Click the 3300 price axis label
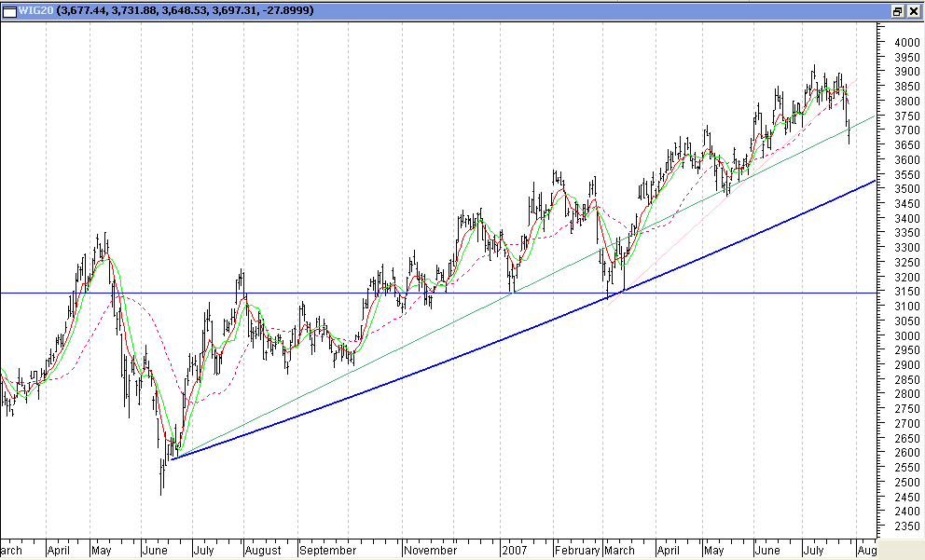Screen dimensions: 925x560 pos(906,248)
